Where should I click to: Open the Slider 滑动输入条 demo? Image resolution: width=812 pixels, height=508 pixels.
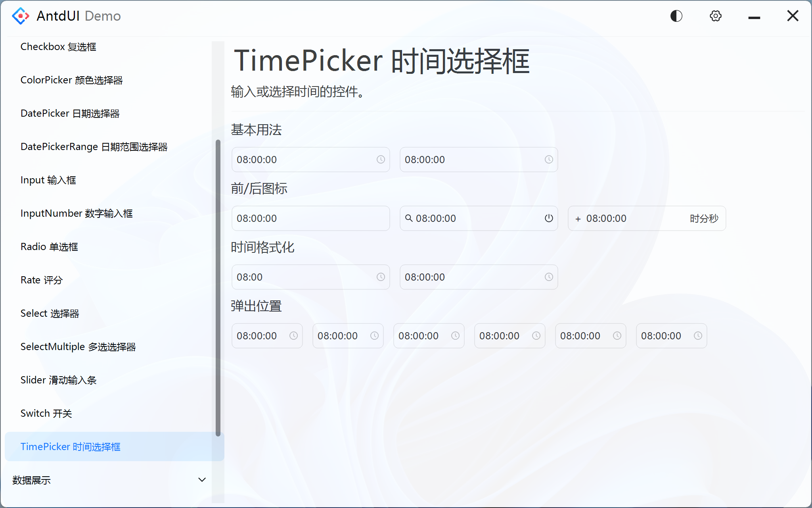59,379
